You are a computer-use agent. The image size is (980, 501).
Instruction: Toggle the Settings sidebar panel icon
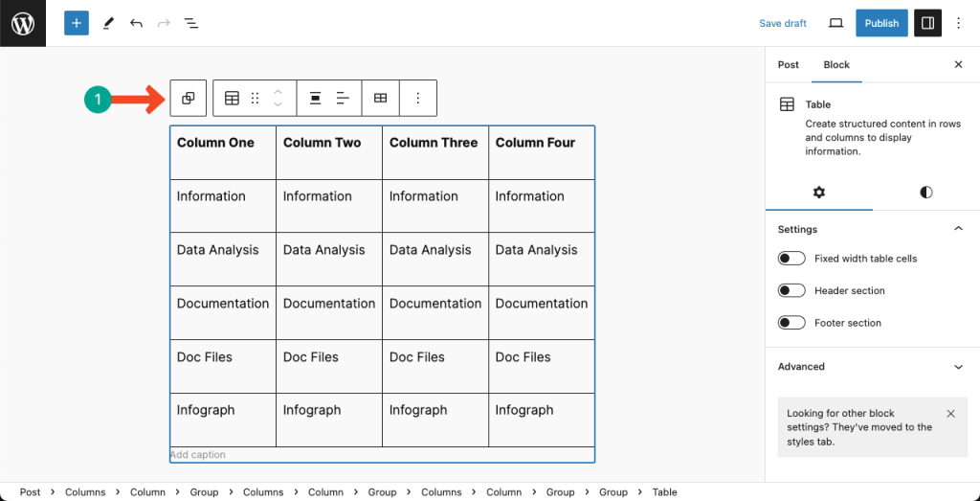coord(927,23)
